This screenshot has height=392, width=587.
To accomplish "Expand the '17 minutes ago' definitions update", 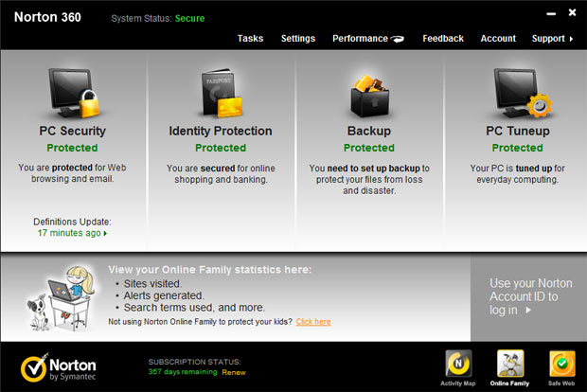I will pyautogui.click(x=72, y=233).
